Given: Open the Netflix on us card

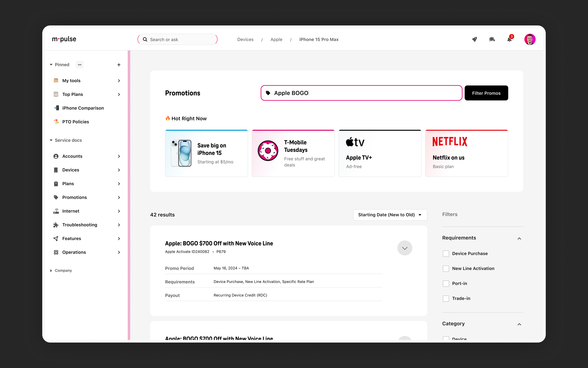Looking at the screenshot, I should click(x=467, y=153).
